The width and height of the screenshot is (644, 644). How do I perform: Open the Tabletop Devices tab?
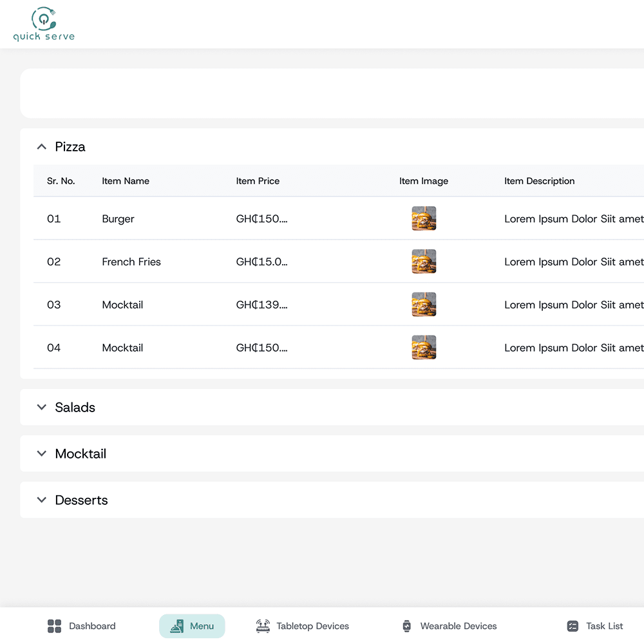point(312,626)
